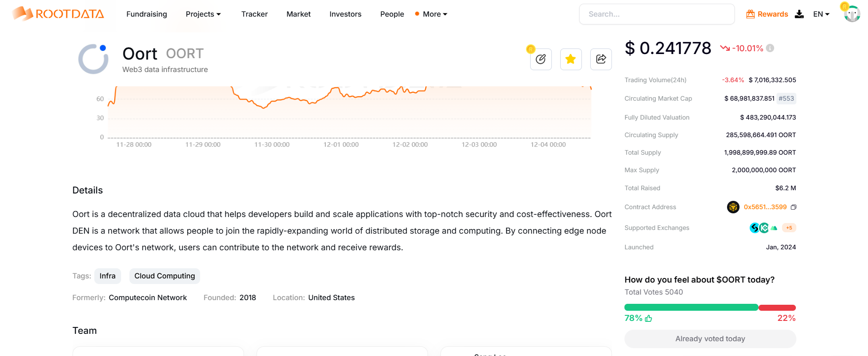
Task: Click the Computecoin Network former name
Action: 148,298
